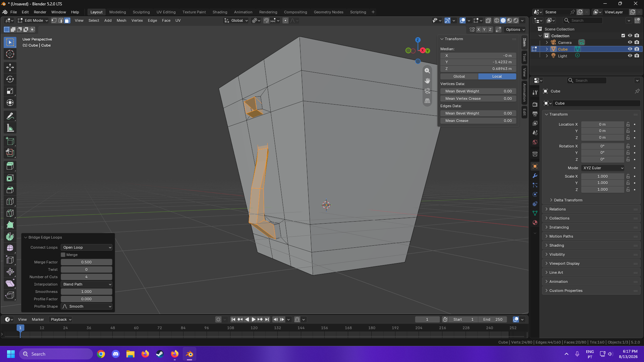Open the Interpolation Blend Path dropdown
Image resolution: width=644 pixels, height=362 pixels.
(87, 284)
